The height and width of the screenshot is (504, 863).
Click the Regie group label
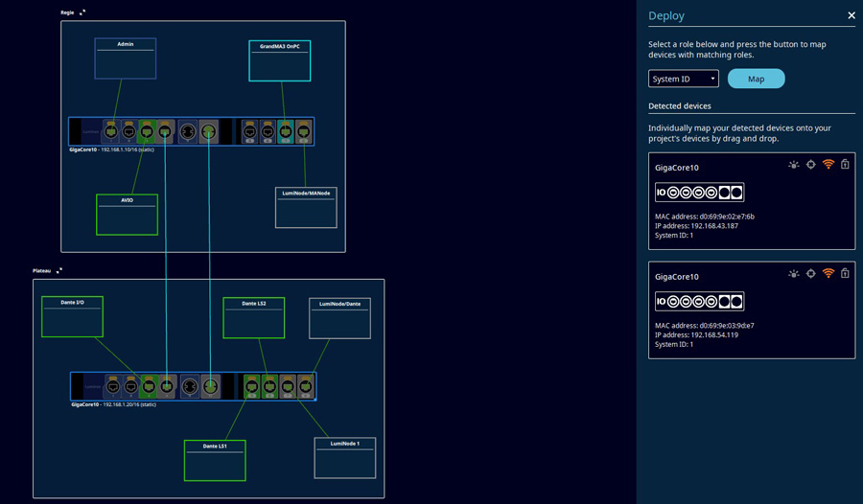point(67,12)
